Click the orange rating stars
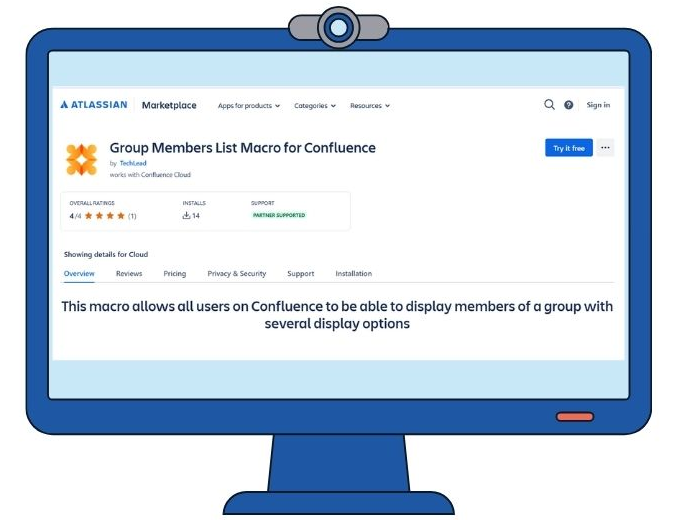Image resolution: width=684 pixels, height=520 pixels. [105, 216]
